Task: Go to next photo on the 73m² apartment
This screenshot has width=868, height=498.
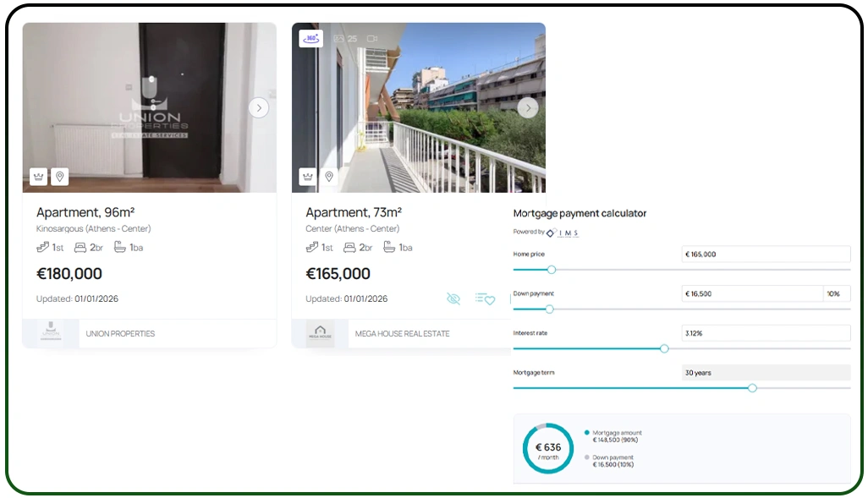Action: [x=528, y=108]
